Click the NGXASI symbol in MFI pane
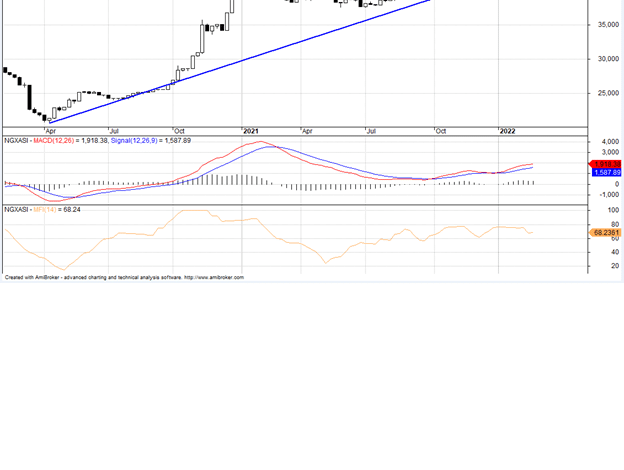Screen dimensions: 624x470 [15, 210]
